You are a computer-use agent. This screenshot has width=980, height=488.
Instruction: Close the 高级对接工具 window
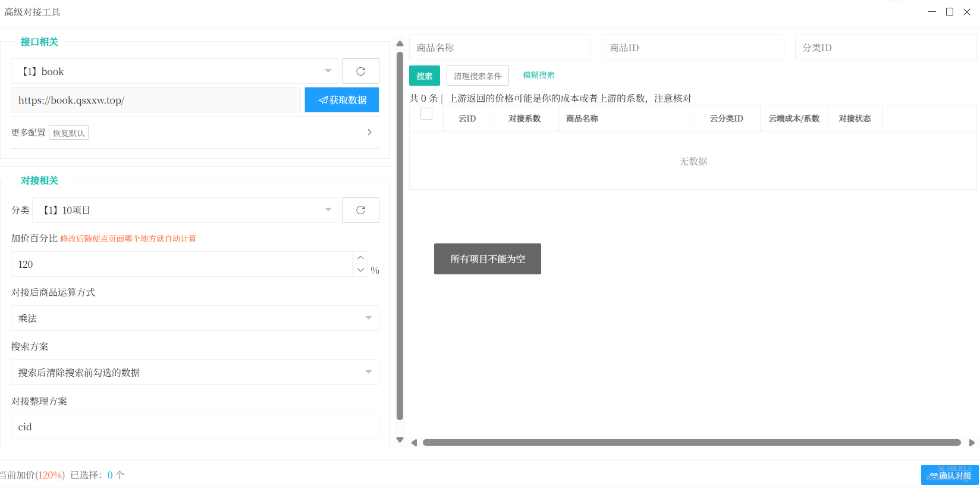967,12
